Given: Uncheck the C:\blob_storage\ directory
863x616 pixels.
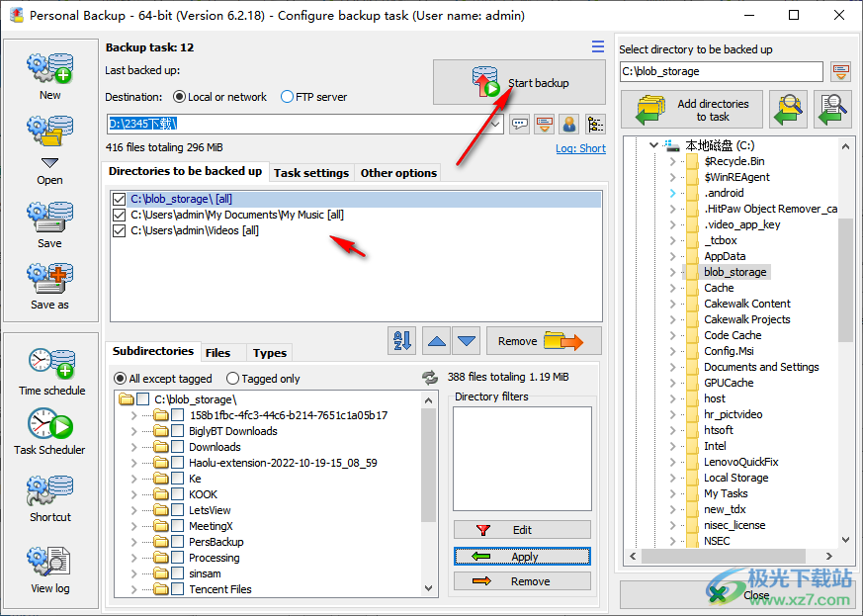Looking at the screenshot, I should point(119,199).
